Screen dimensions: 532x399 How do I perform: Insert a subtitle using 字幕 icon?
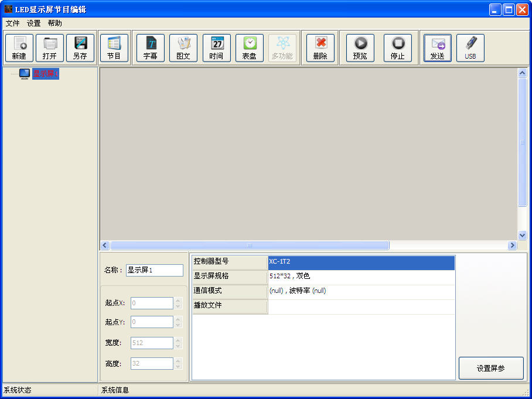point(151,48)
